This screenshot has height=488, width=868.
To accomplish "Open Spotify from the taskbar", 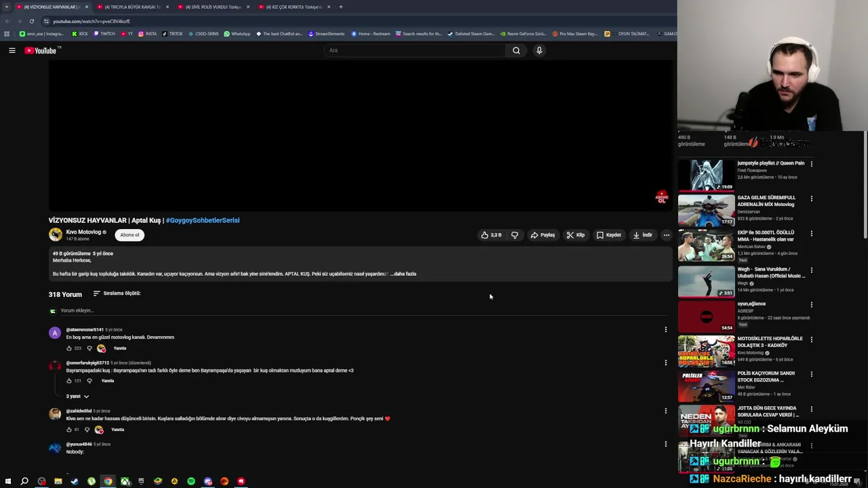I will pos(191,481).
